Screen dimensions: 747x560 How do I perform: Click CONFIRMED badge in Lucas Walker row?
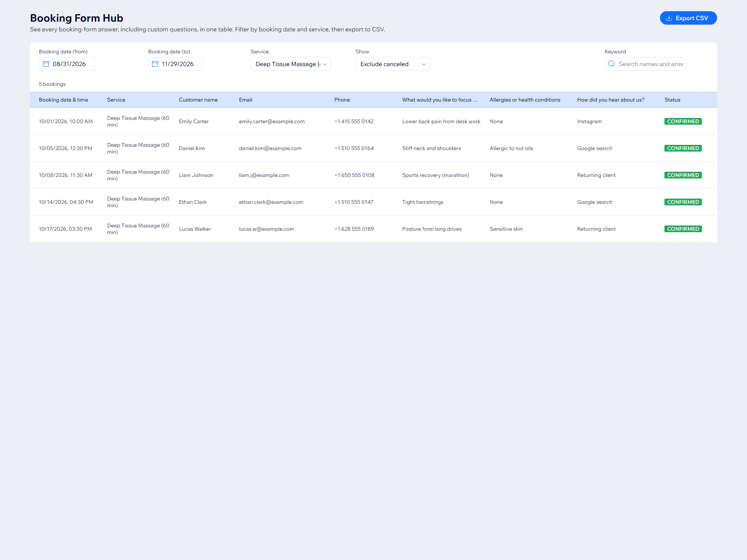683,229
